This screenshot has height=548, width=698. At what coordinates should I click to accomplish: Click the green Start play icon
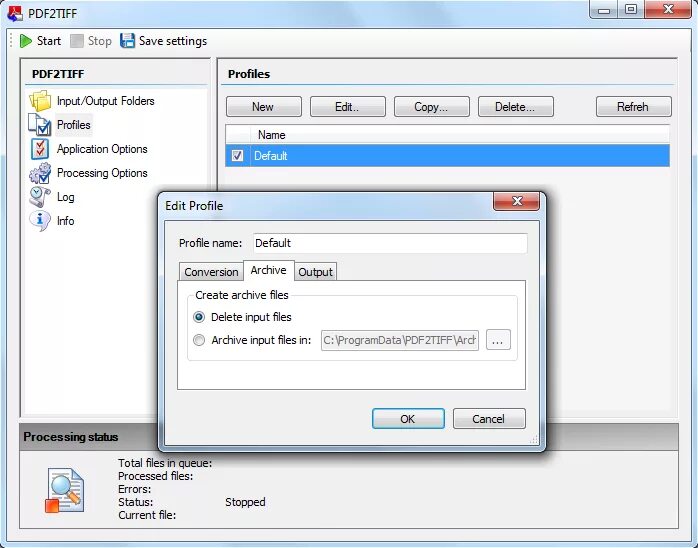26,41
